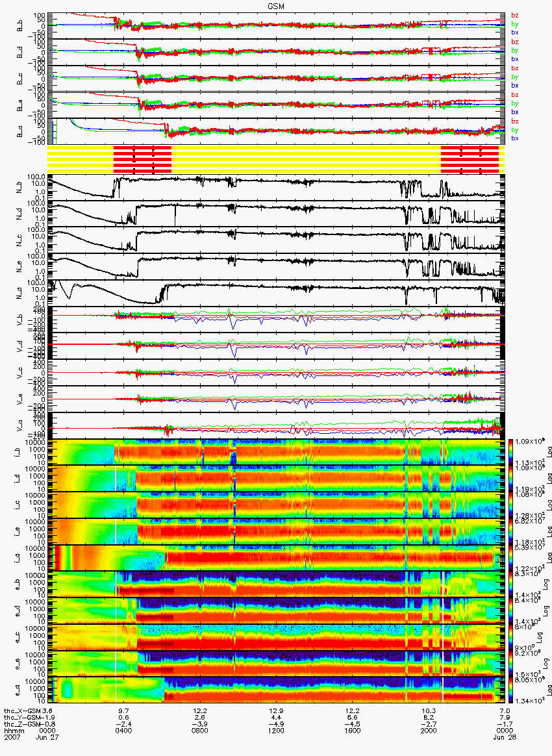Image resolution: width=552 pixels, height=756 pixels.
Task: Select the B_c axis label
Action: (x=19, y=79)
